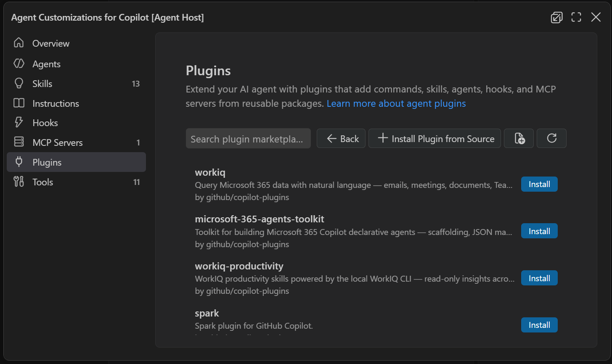Close the Agent Customizations dialog
Viewport: 612px width, 364px height.
coord(596,17)
